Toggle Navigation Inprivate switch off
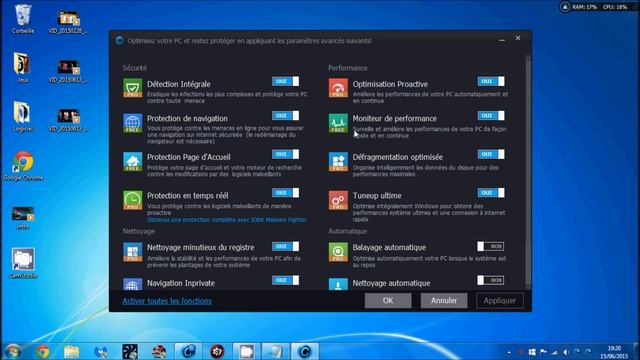Screen dimensions: 640x360 [285, 280]
